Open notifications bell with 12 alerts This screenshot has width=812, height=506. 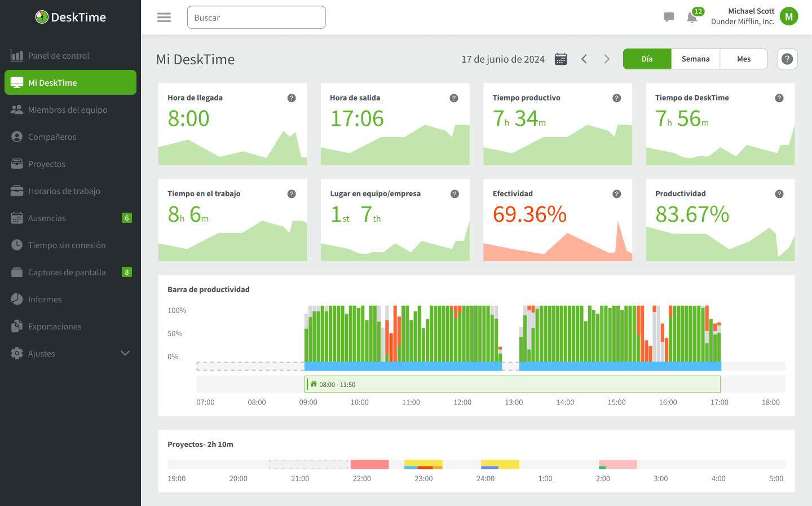pyautogui.click(x=692, y=17)
